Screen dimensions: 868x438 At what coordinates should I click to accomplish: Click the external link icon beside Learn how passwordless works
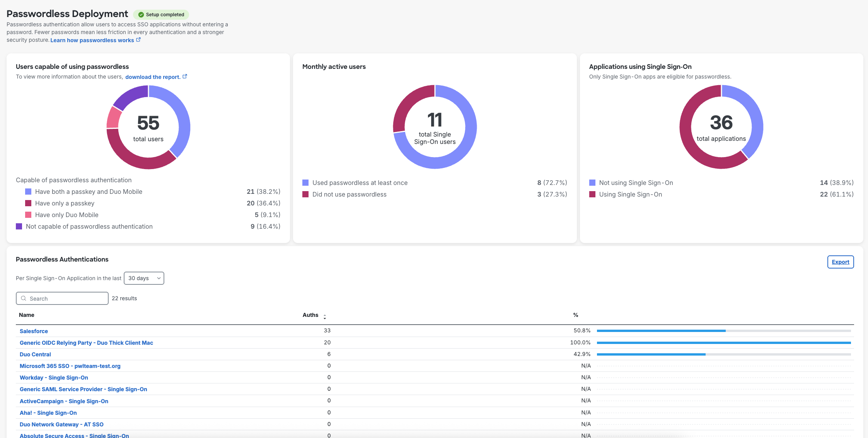[139, 39]
